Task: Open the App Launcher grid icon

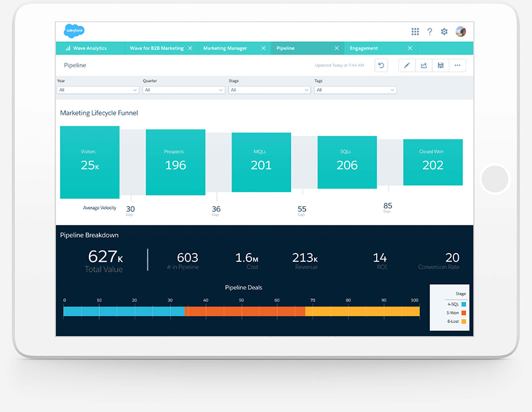Action: tap(415, 31)
